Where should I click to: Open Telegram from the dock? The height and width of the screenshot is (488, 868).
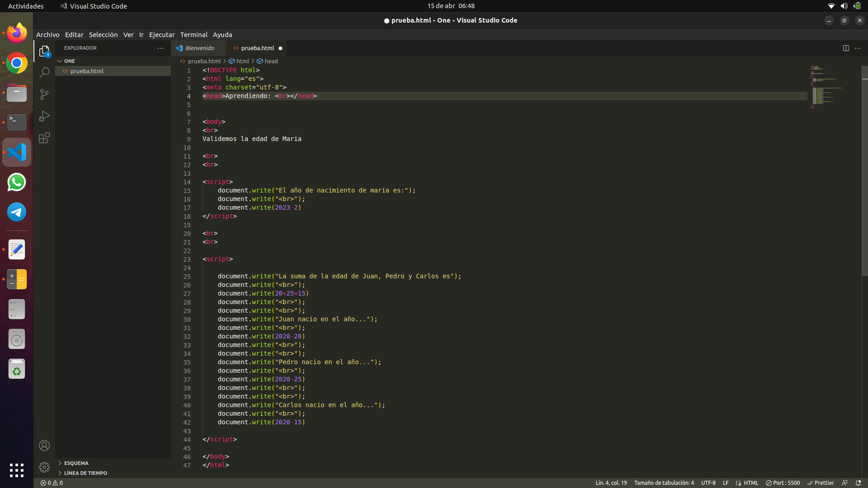(x=17, y=212)
